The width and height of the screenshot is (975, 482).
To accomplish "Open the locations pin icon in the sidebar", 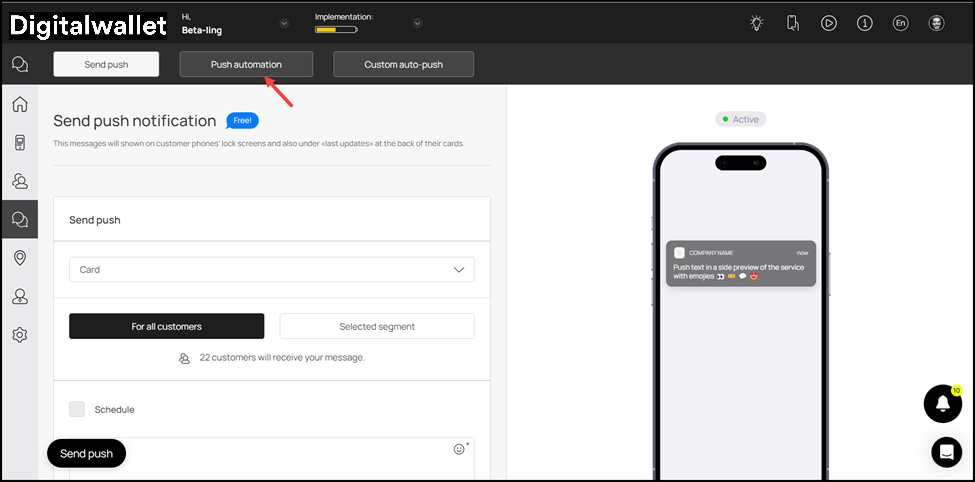I will click(19, 258).
